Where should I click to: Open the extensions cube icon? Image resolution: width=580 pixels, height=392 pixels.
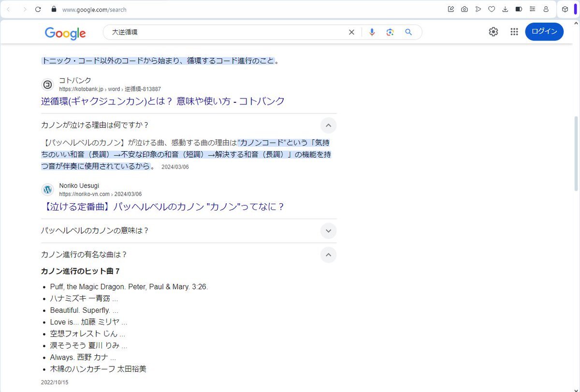pyautogui.click(x=565, y=9)
